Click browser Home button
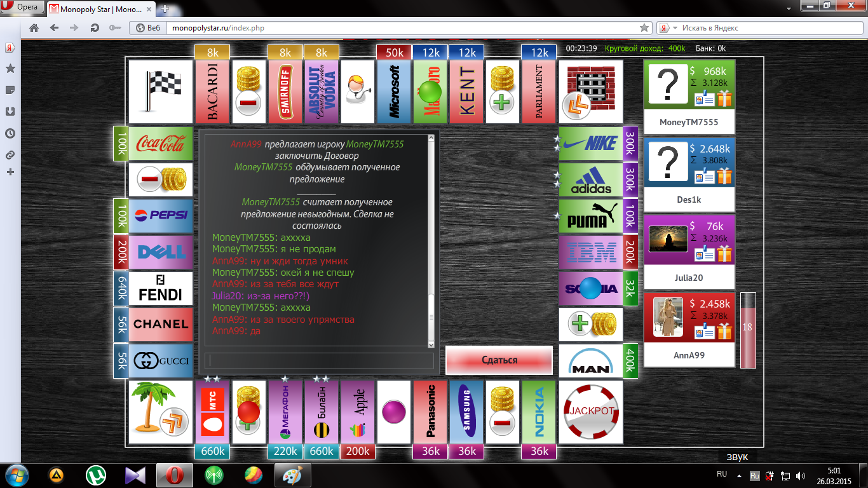This screenshot has height=488, width=868. (34, 28)
